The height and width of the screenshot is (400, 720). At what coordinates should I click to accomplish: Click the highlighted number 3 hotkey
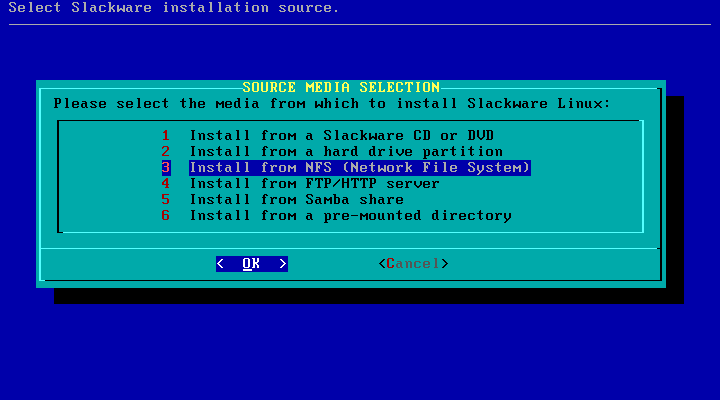pos(166,168)
